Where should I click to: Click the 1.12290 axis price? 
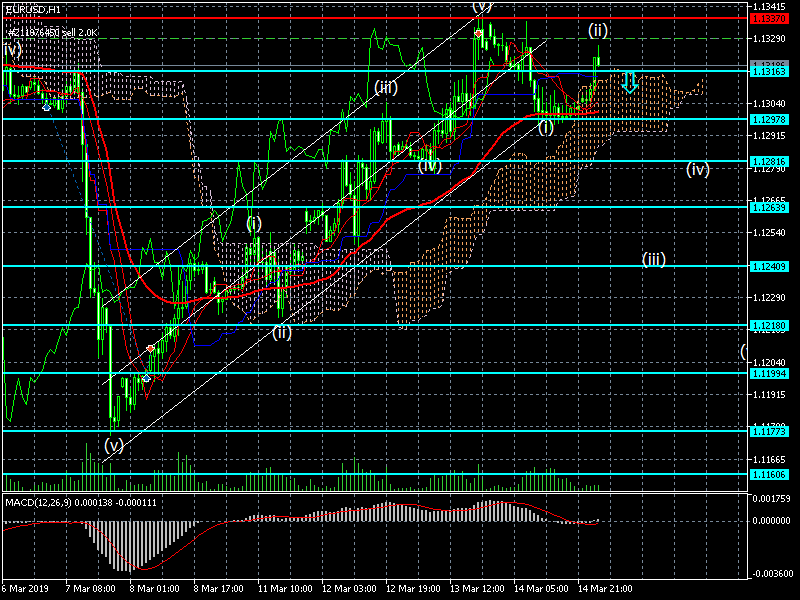pos(769,298)
